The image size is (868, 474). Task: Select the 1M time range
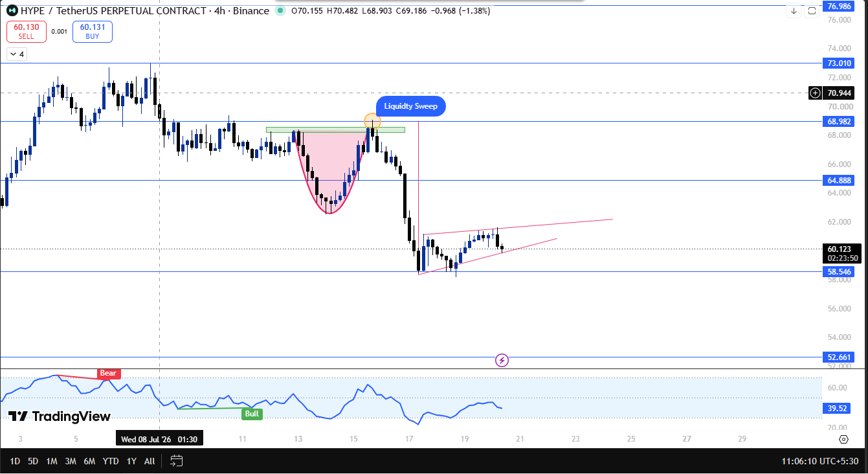[x=52, y=461]
